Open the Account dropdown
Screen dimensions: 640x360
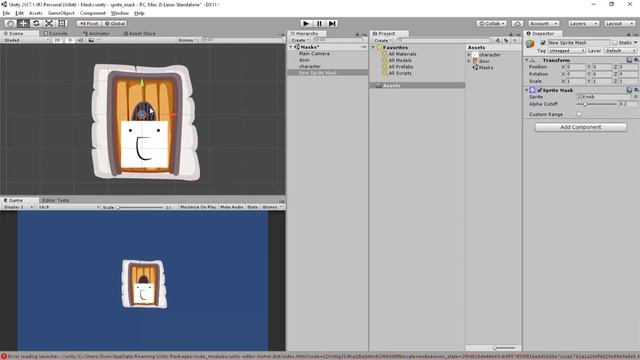[543, 24]
